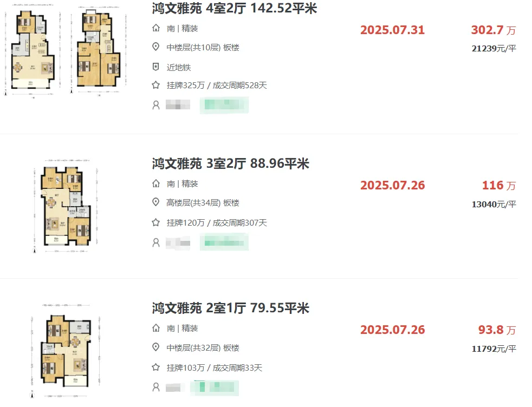Click house icon in 79.55平米 listing

[155, 328]
